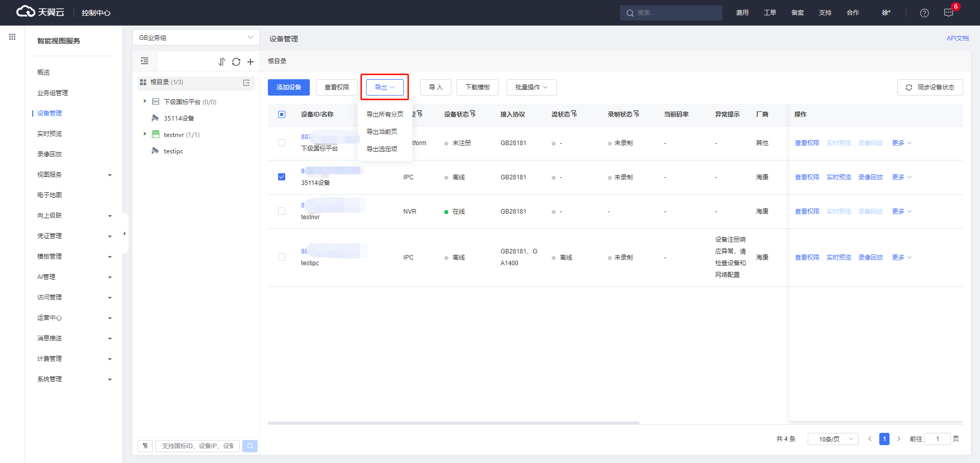Toggle the select-all checkbox in table header
Screen dimensions: 980x463
coord(282,114)
